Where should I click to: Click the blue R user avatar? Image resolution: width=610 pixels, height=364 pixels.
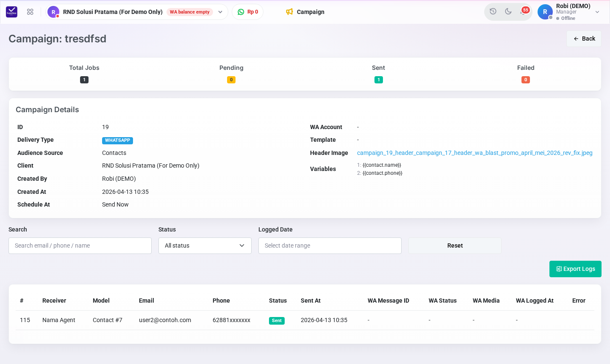[x=545, y=12]
